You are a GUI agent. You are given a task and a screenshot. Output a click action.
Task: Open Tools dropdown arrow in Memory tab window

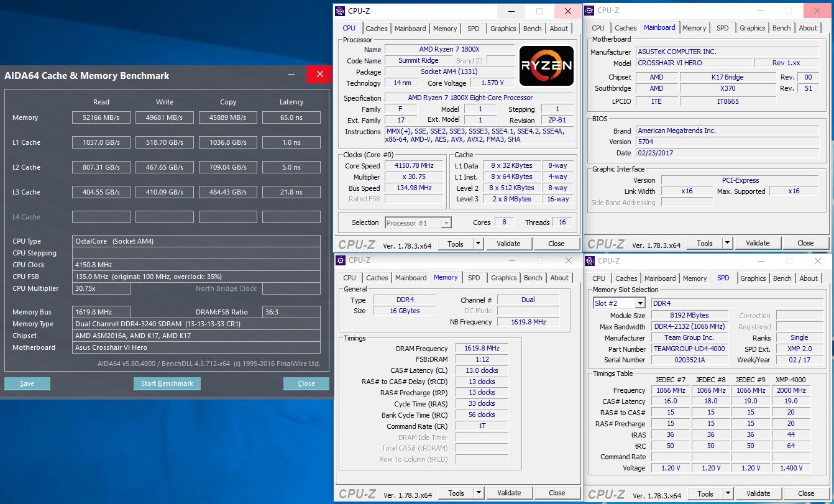click(479, 493)
